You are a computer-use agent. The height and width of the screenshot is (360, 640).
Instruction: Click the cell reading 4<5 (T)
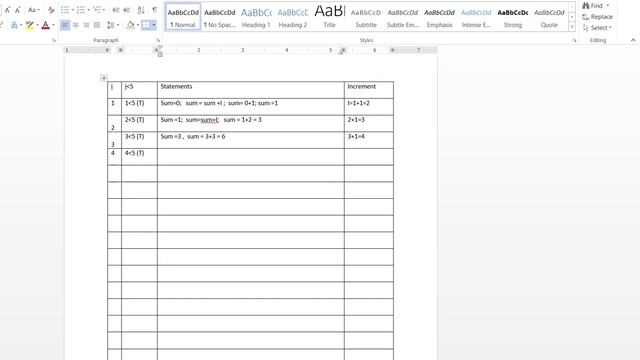(139, 157)
